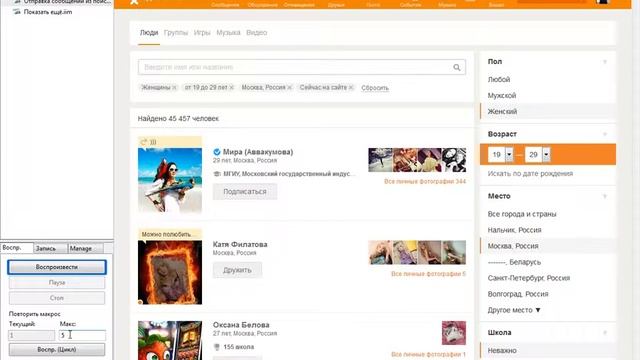Switch to the Игры tab

[202, 33]
